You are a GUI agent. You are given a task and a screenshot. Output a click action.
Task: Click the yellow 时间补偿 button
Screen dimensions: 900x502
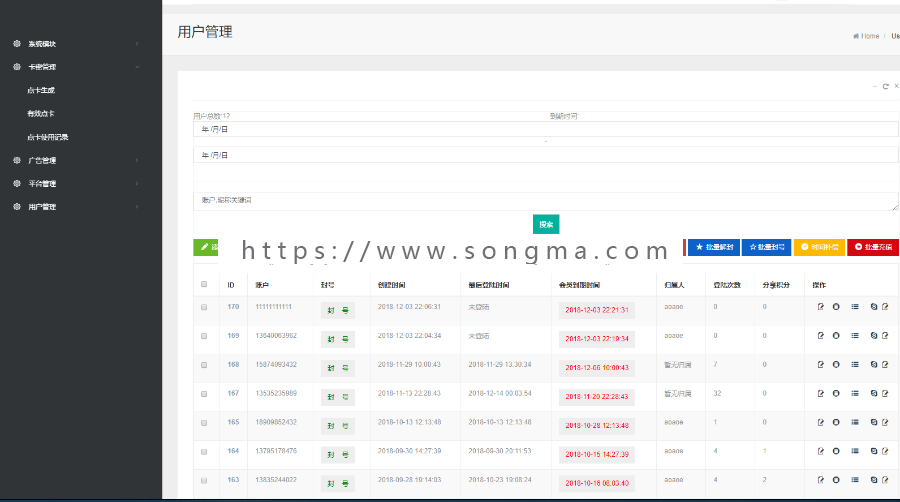click(x=819, y=247)
